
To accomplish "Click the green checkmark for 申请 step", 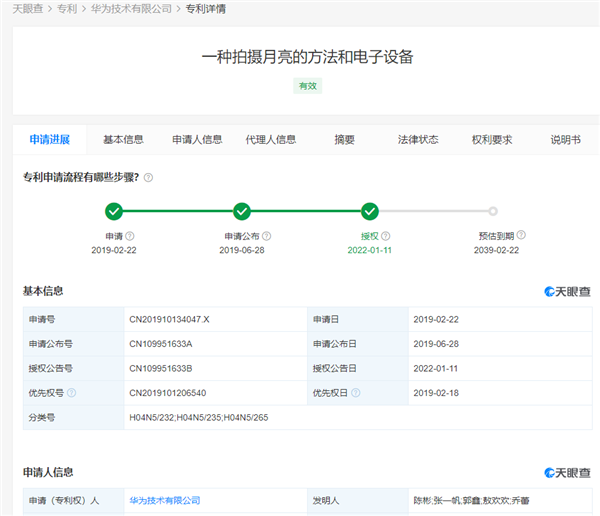I will (x=114, y=211).
